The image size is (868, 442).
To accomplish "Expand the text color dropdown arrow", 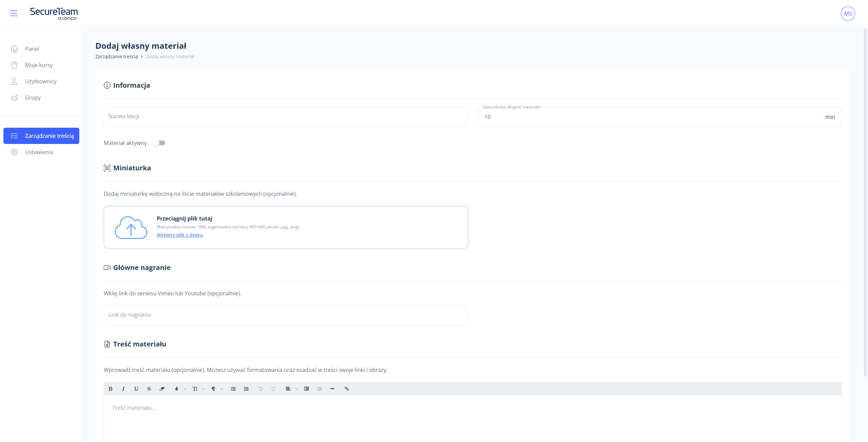I will [185, 389].
